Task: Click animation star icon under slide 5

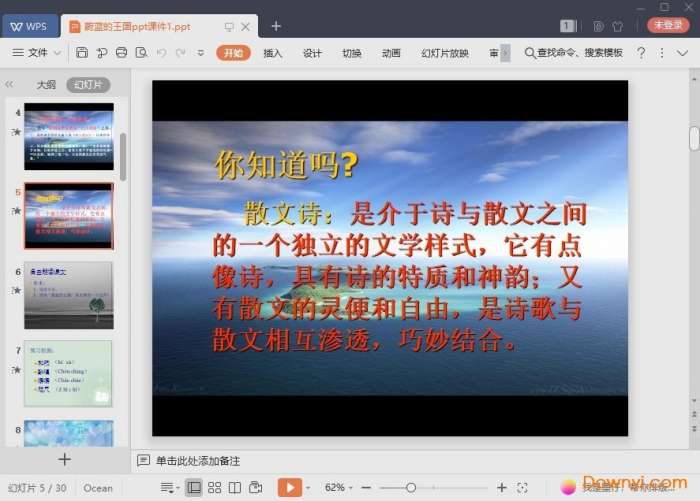Action: (17, 211)
